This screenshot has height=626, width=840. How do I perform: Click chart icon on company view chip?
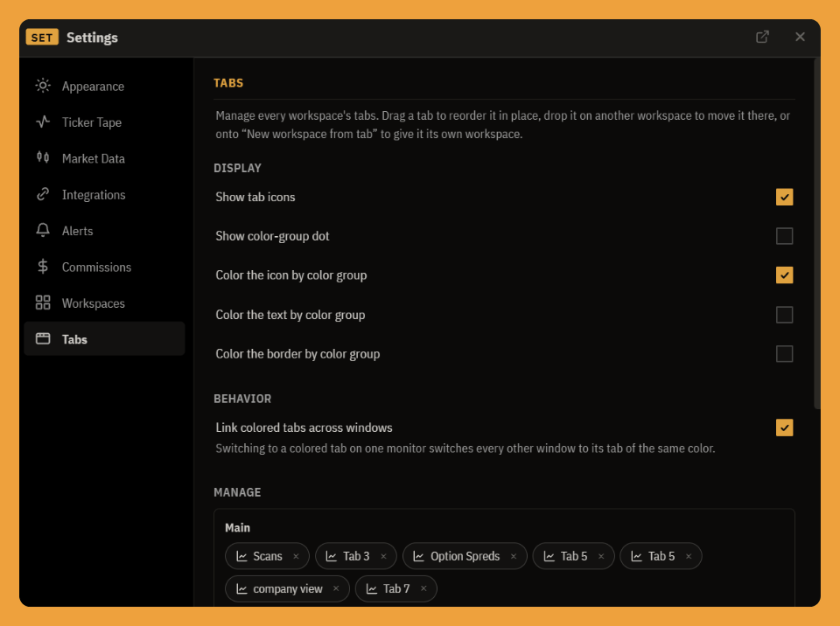coord(241,589)
